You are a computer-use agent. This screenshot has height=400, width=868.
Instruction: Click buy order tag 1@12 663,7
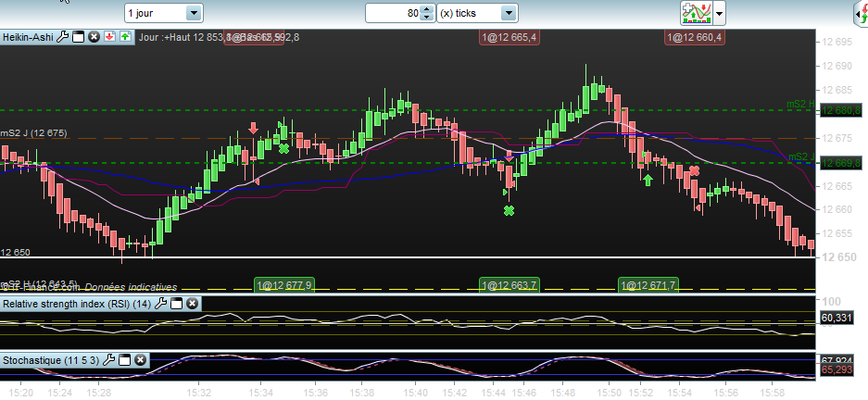[509, 285]
